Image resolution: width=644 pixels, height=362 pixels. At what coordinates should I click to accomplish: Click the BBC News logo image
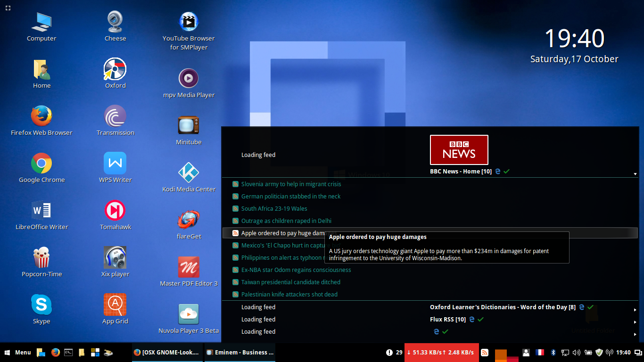(459, 150)
